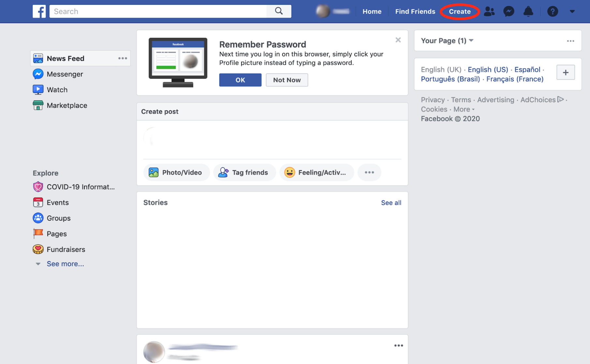The width and height of the screenshot is (590, 364).
Task: Add Photo/Video to post
Action: click(x=176, y=172)
